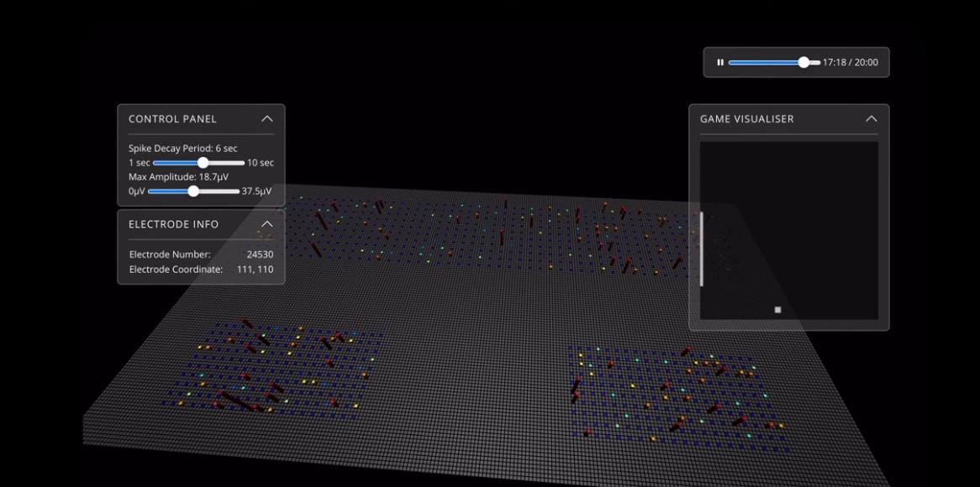This screenshot has width=980, height=487.
Task: Click the 37.5µV maximum label
Action: coord(257,191)
